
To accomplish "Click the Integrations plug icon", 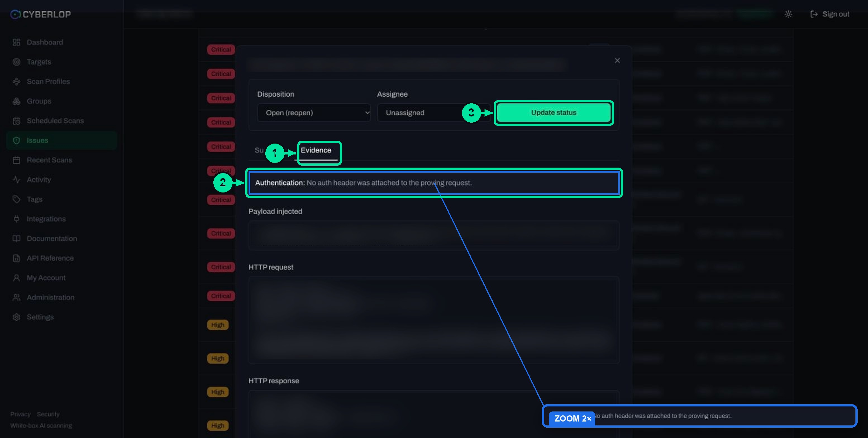I will click(x=16, y=219).
